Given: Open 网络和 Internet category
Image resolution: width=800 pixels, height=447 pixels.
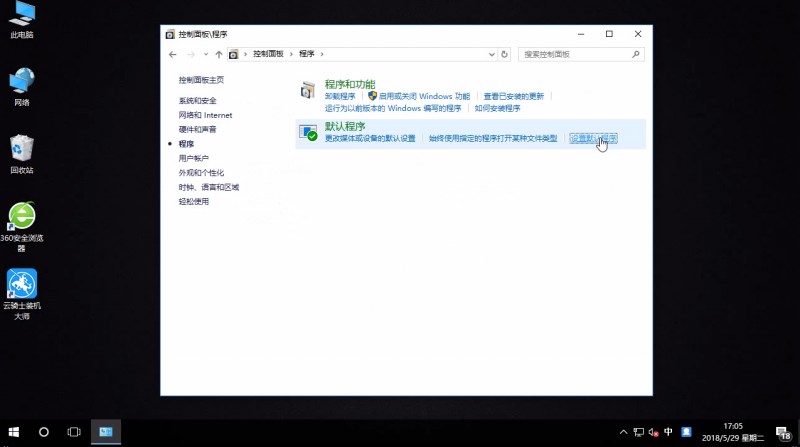Looking at the screenshot, I should coord(205,115).
